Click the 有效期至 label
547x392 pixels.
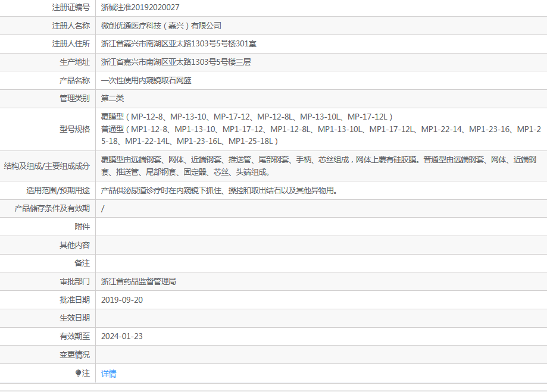(74, 336)
